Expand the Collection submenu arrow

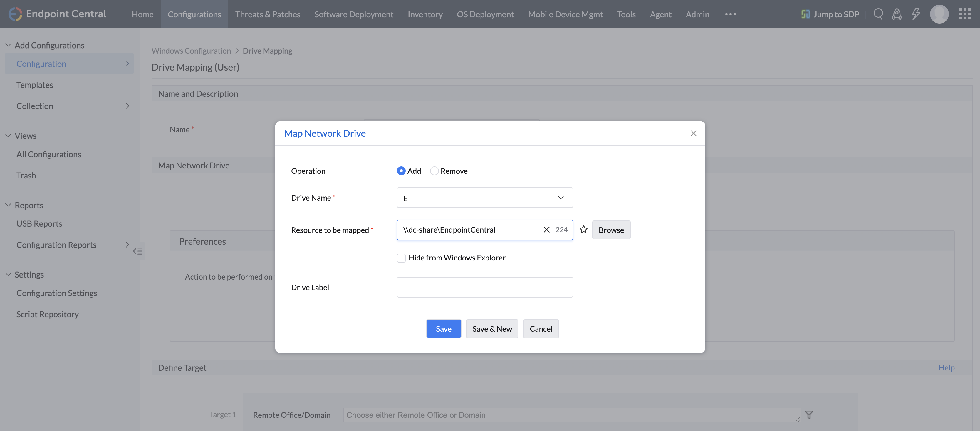pyautogui.click(x=127, y=106)
